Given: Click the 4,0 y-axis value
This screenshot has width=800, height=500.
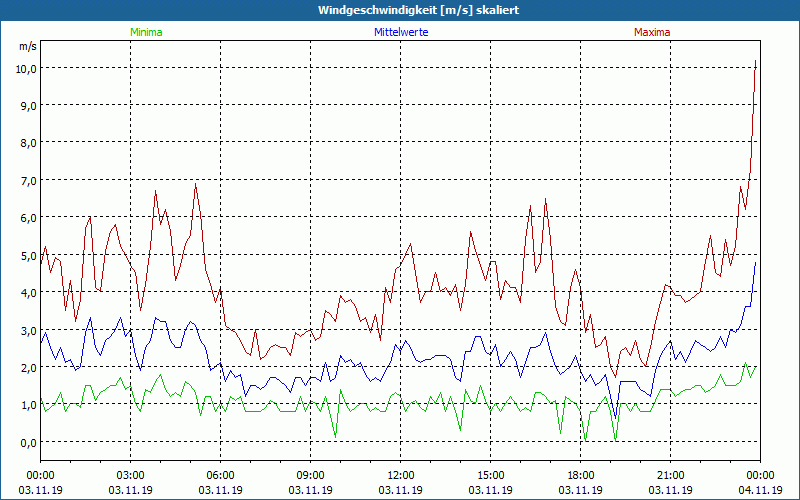Looking at the screenshot, I should pos(29,293).
